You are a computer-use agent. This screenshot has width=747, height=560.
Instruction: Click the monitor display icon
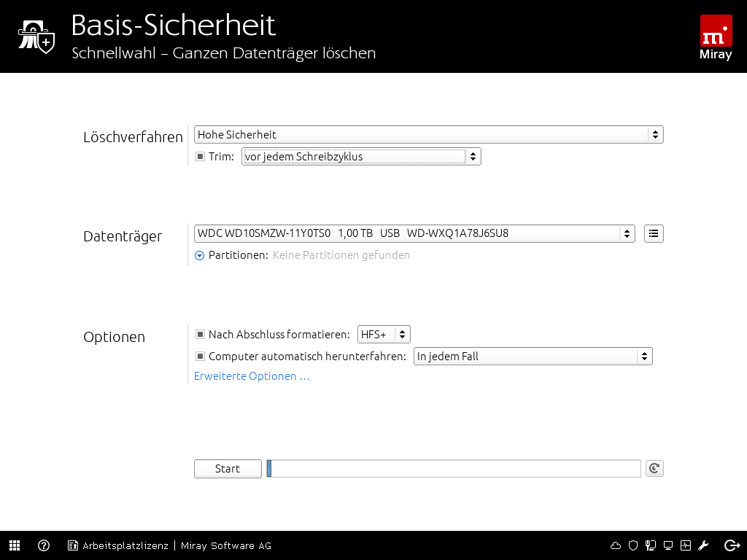[x=667, y=545]
